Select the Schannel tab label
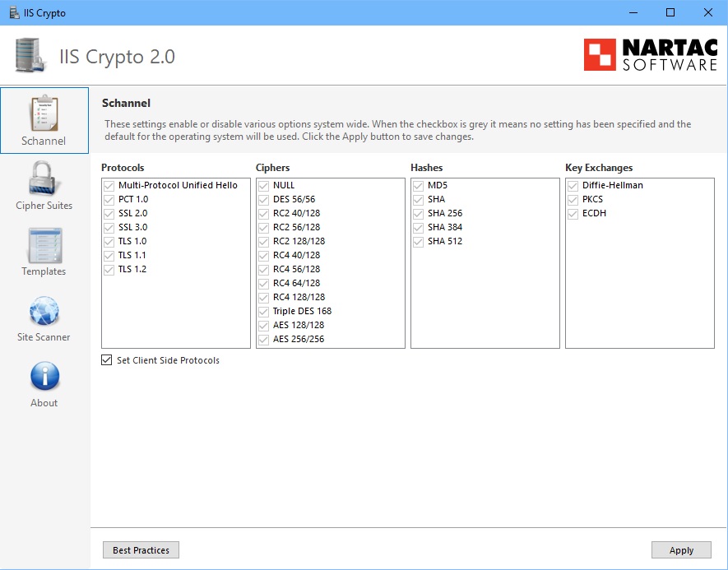Viewport: 728px width, 570px height. [x=44, y=141]
